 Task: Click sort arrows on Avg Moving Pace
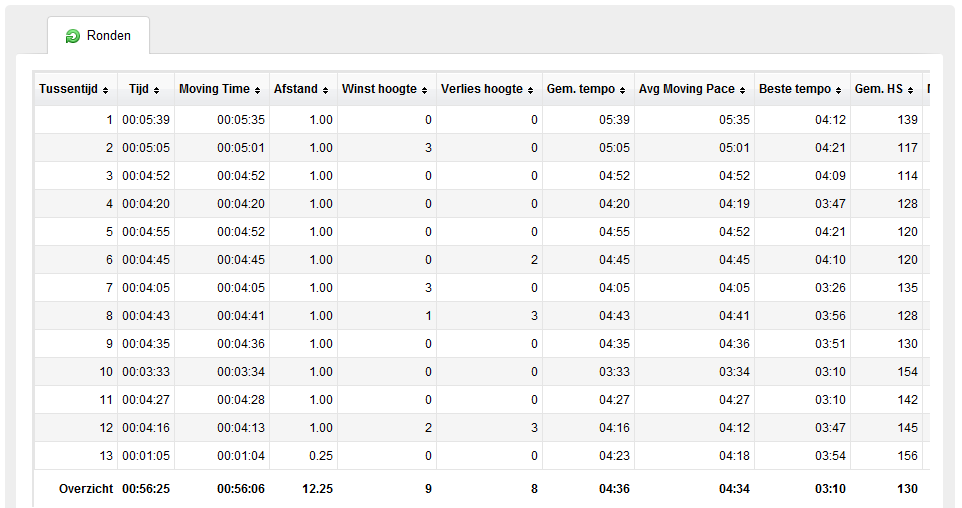742,90
